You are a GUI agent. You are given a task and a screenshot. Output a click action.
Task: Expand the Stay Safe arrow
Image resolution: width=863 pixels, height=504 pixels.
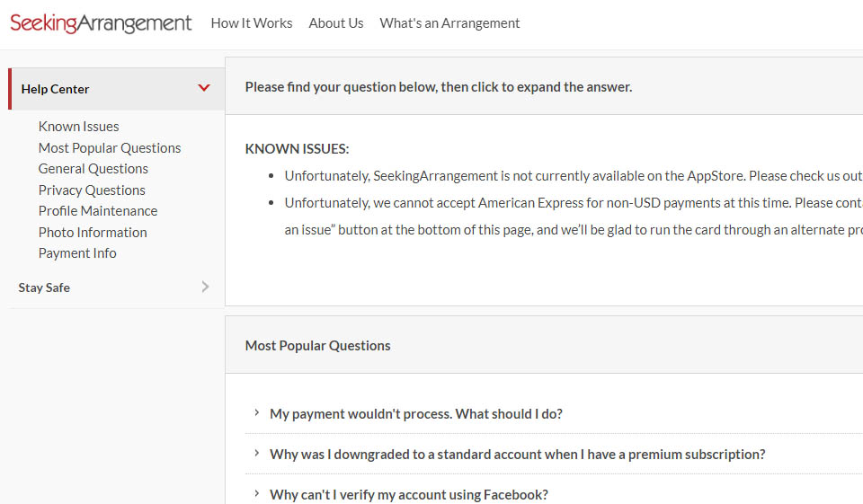205,287
